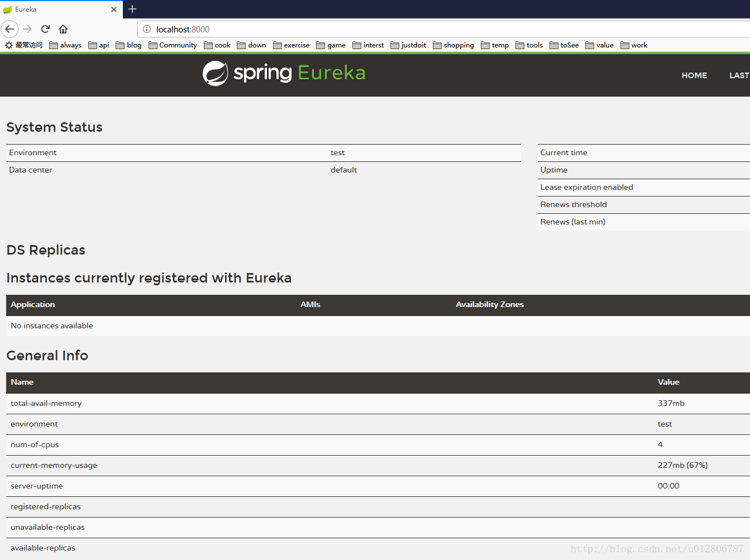The width and height of the screenshot is (750, 560).
Task: Click the browser back arrow button
Action: tap(9, 29)
